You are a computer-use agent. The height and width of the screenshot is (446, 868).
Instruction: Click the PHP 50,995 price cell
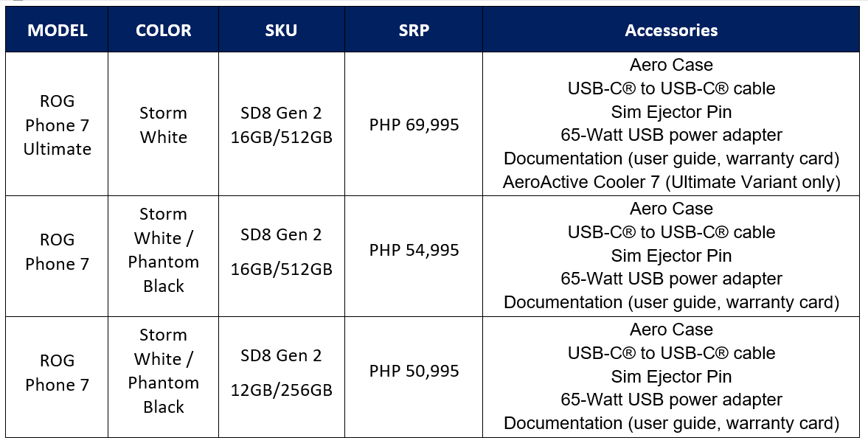(414, 371)
